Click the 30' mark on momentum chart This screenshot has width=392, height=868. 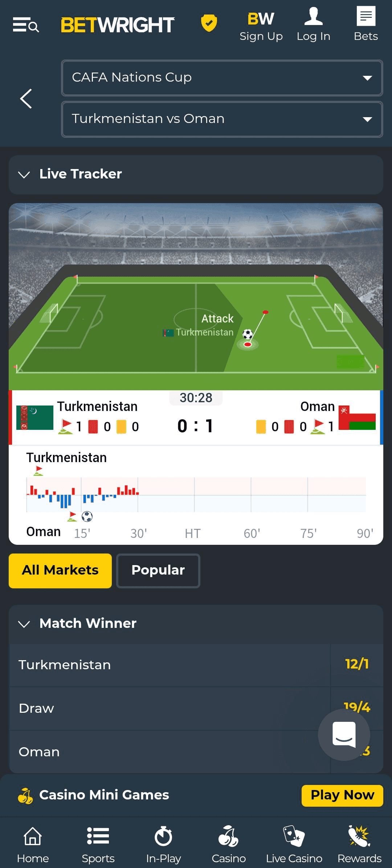pyautogui.click(x=139, y=533)
